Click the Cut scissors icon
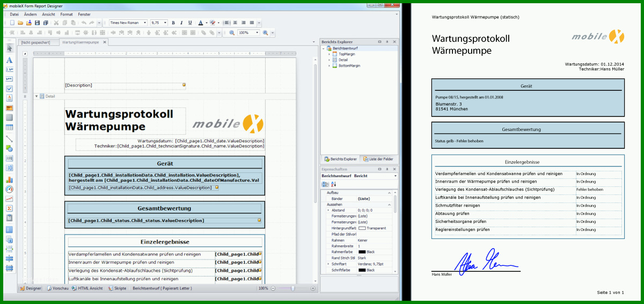Image resolution: width=644 pixels, height=304 pixels. (56, 23)
